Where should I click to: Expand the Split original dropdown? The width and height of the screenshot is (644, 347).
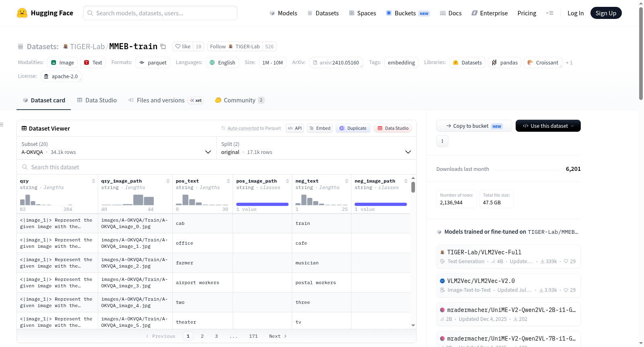click(x=316, y=148)
